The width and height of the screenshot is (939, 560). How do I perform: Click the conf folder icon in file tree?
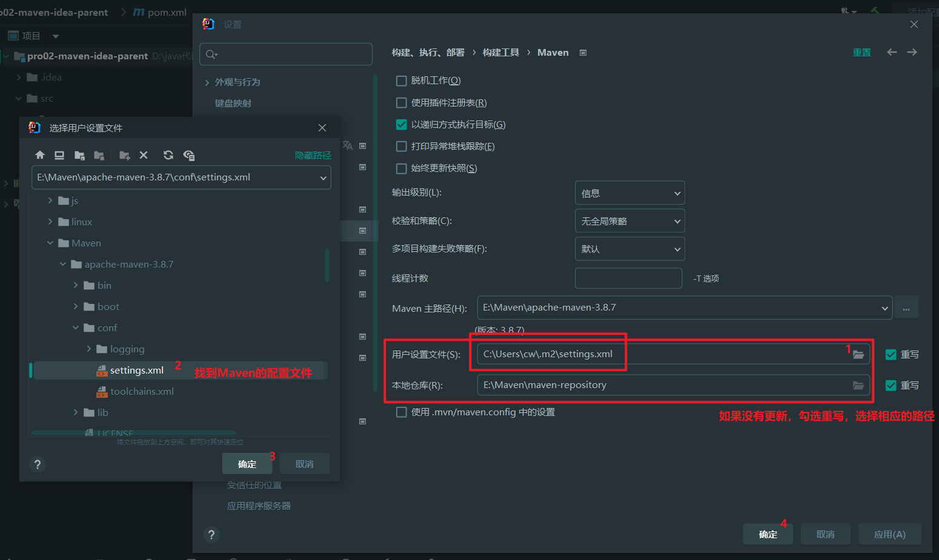tap(89, 328)
